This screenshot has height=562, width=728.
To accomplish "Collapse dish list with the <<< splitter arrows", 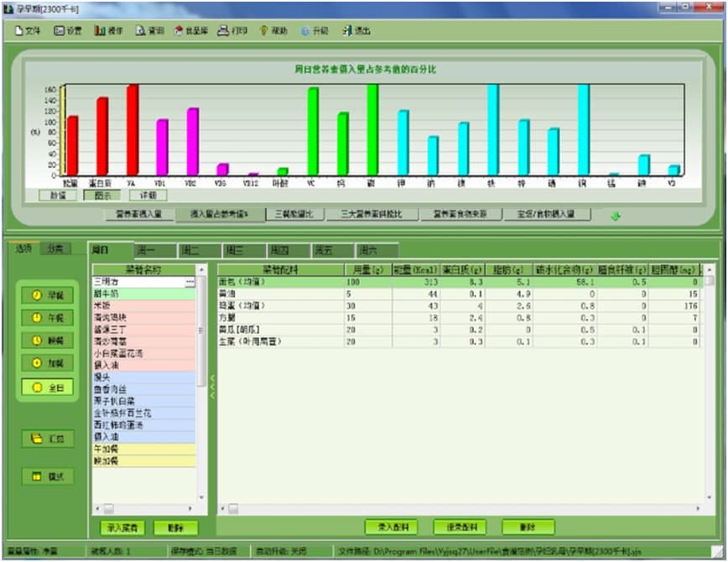I will tap(212, 387).
